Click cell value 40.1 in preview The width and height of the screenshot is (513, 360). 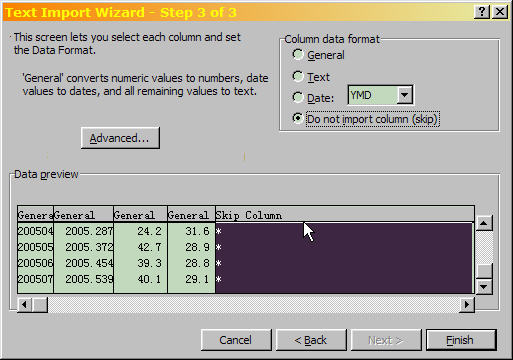pos(149,279)
